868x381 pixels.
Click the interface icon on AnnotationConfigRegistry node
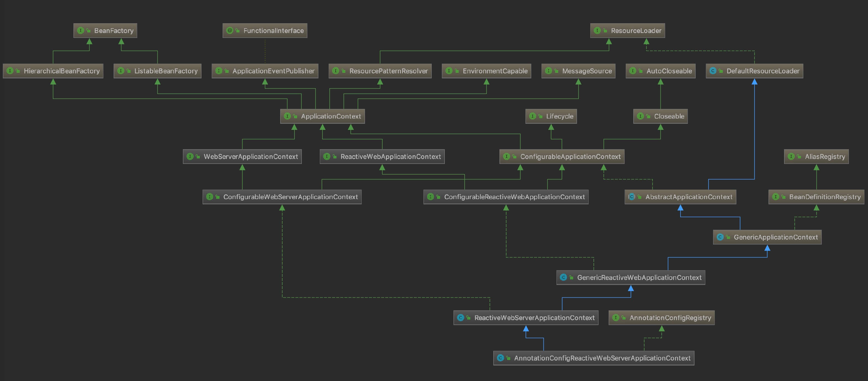[x=616, y=318]
